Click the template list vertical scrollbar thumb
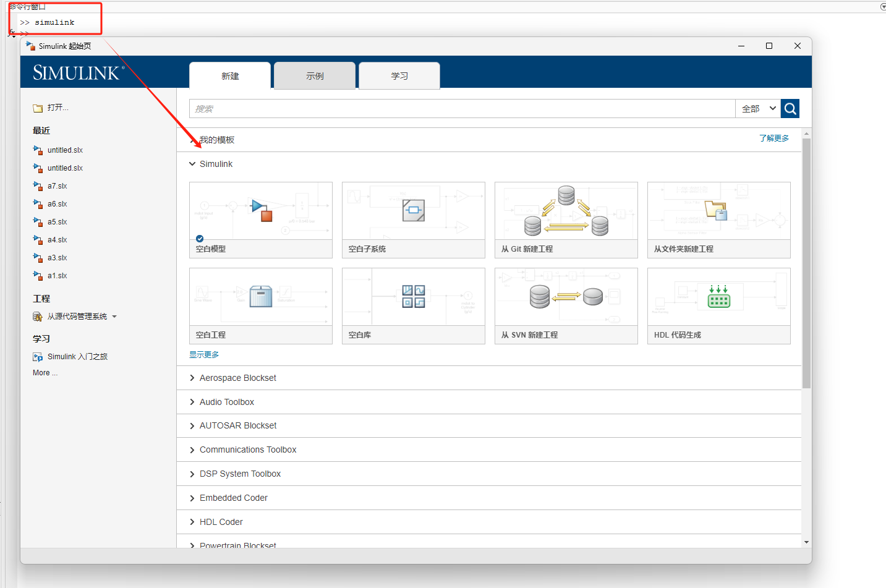Viewport: 886px width, 588px height. pyautogui.click(x=806, y=263)
